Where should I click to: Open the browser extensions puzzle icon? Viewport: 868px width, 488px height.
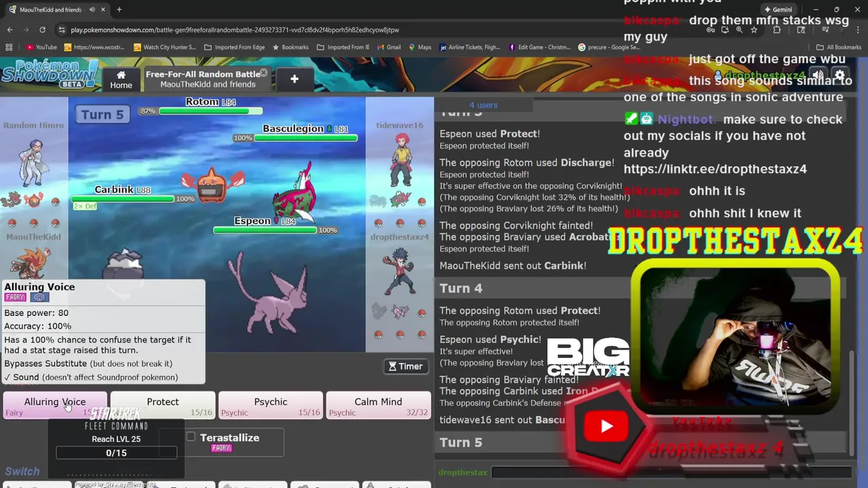pyautogui.click(x=777, y=30)
